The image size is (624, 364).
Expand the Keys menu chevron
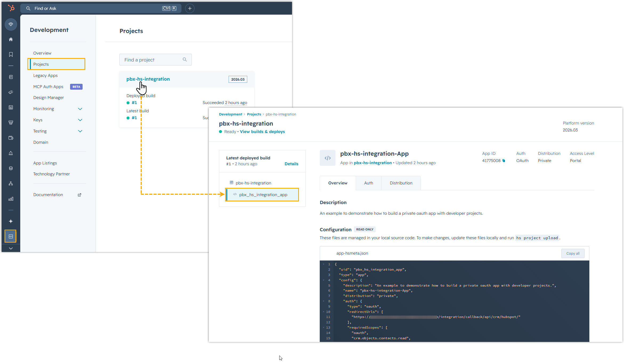tap(80, 120)
